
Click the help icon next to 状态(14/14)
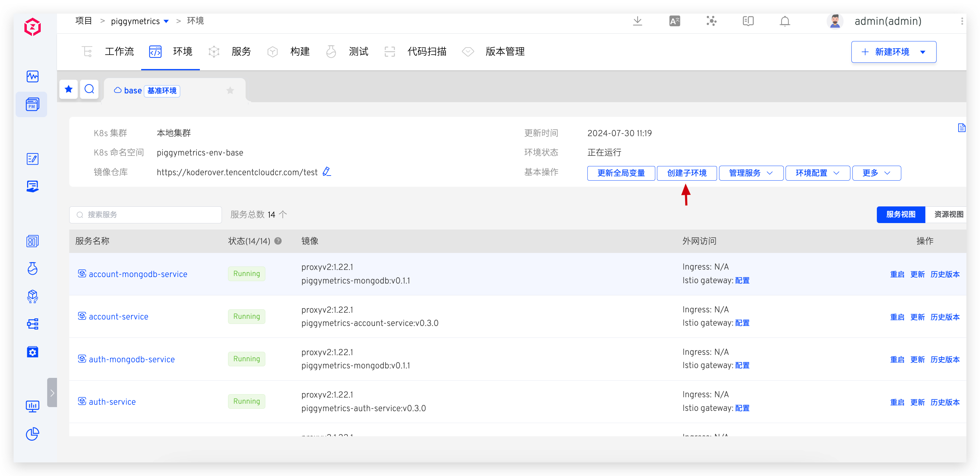tap(278, 241)
